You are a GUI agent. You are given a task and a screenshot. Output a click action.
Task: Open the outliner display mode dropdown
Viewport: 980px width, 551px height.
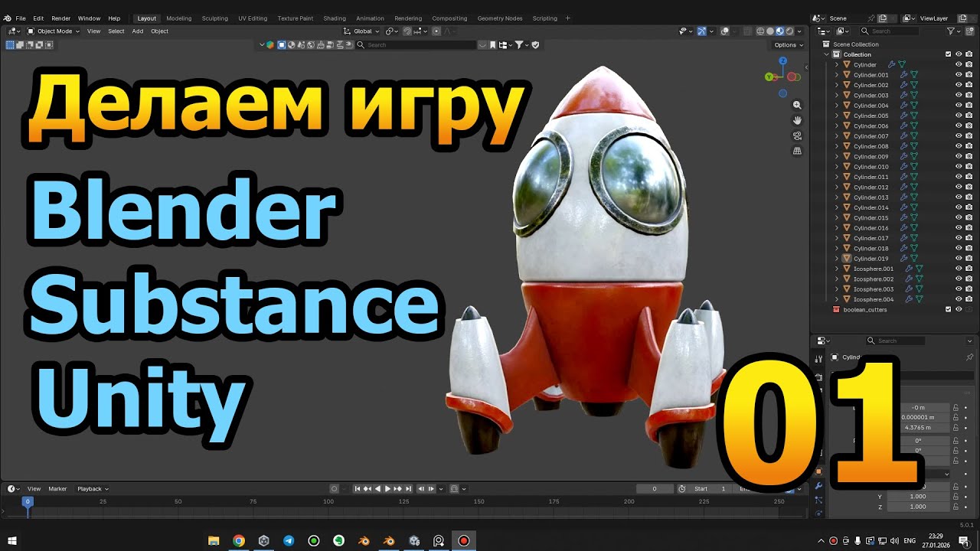click(842, 31)
